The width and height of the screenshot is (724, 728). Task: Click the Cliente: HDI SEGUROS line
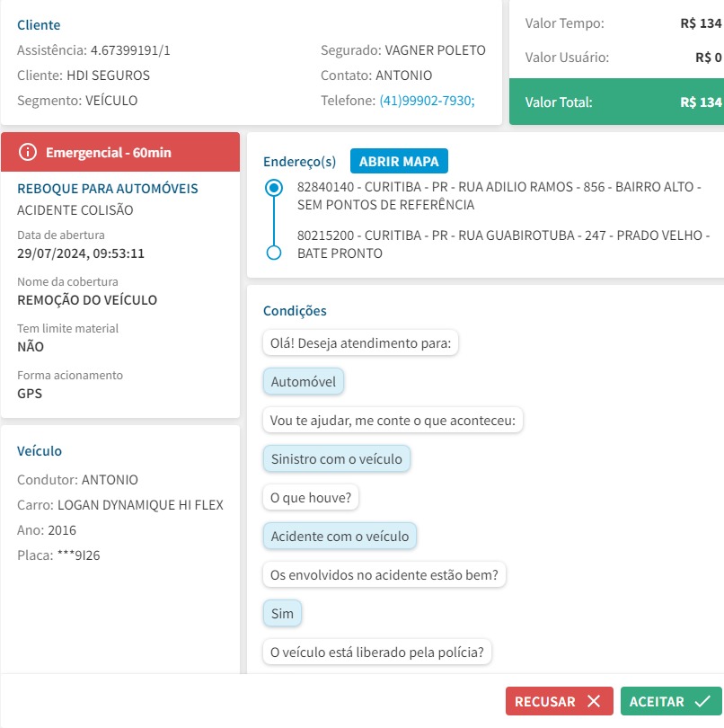pyautogui.click(x=84, y=75)
